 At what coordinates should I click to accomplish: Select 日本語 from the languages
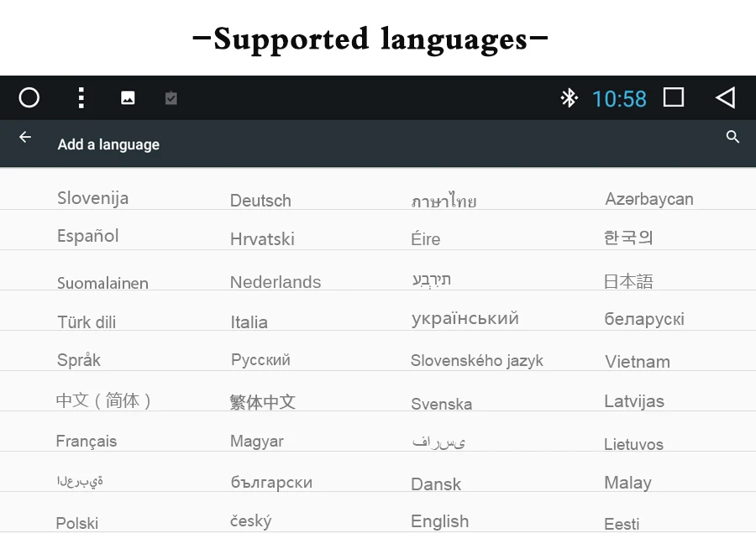628,281
